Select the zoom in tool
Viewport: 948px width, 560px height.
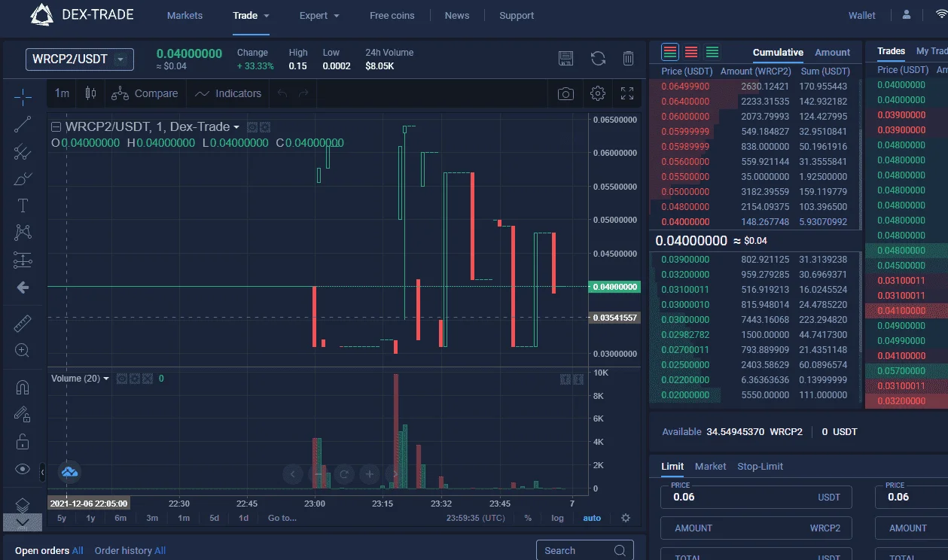point(23,351)
